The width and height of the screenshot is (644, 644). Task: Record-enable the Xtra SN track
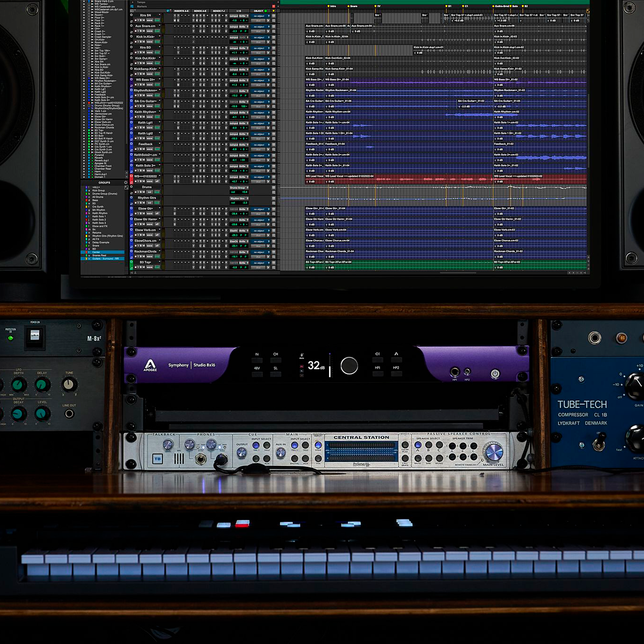(136, 20)
